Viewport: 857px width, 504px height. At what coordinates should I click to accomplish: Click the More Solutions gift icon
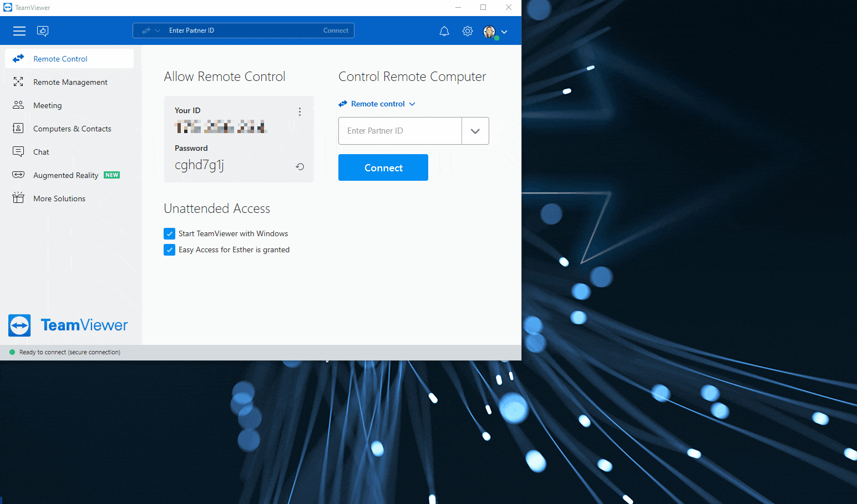pos(18,197)
